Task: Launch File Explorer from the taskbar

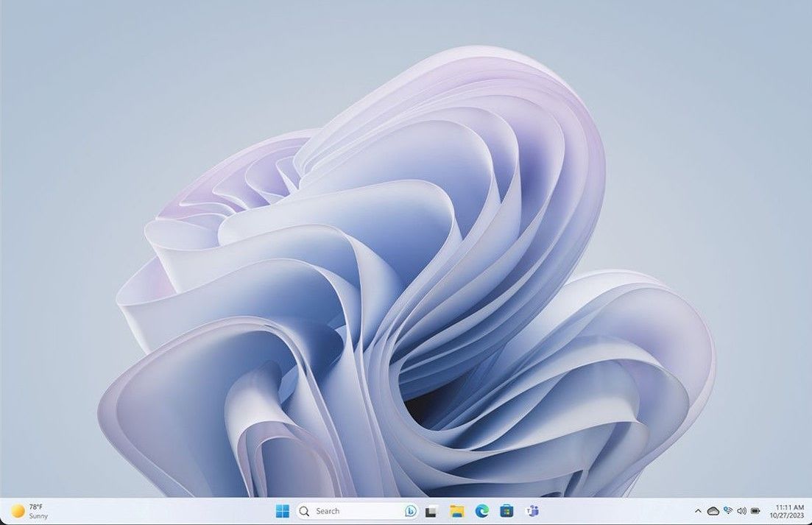Action: click(456, 512)
